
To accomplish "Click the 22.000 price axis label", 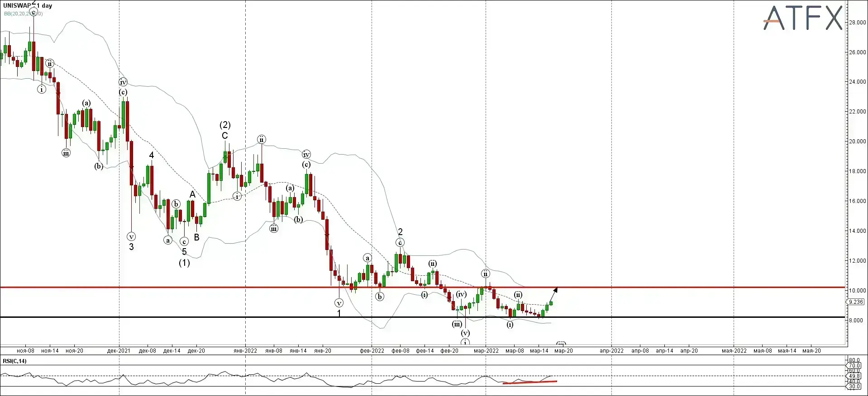I will coord(857,112).
